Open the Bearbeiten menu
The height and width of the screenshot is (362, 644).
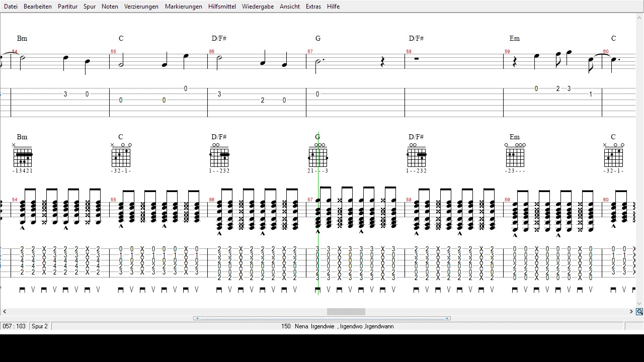pos(38,7)
